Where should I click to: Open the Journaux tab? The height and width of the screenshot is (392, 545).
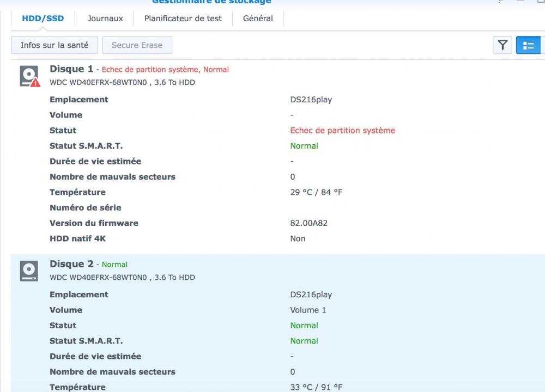pos(105,19)
